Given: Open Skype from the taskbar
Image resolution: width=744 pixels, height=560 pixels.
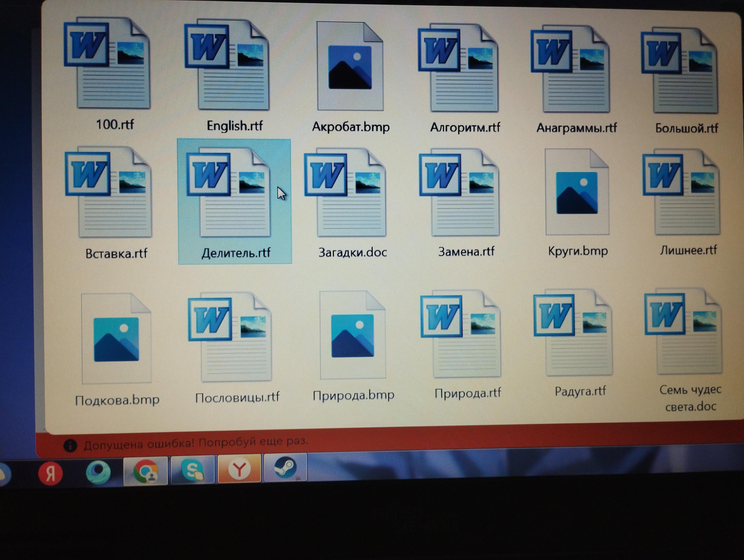Looking at the screenshot, I should (192, 470).
